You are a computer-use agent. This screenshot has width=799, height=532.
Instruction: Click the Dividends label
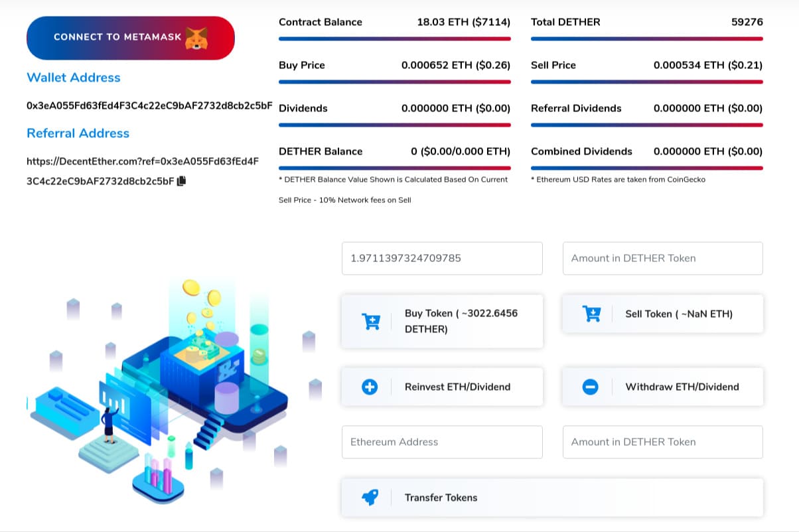303,108
